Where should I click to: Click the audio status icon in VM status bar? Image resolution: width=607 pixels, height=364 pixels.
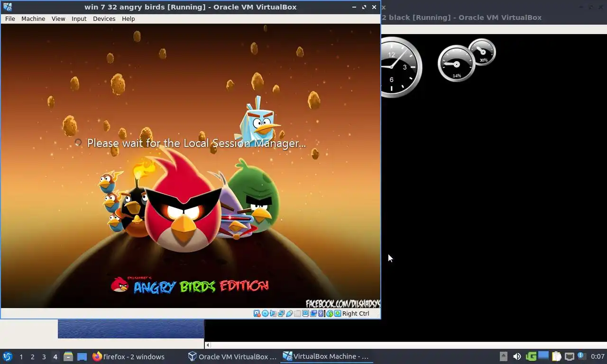pos(273,313)
